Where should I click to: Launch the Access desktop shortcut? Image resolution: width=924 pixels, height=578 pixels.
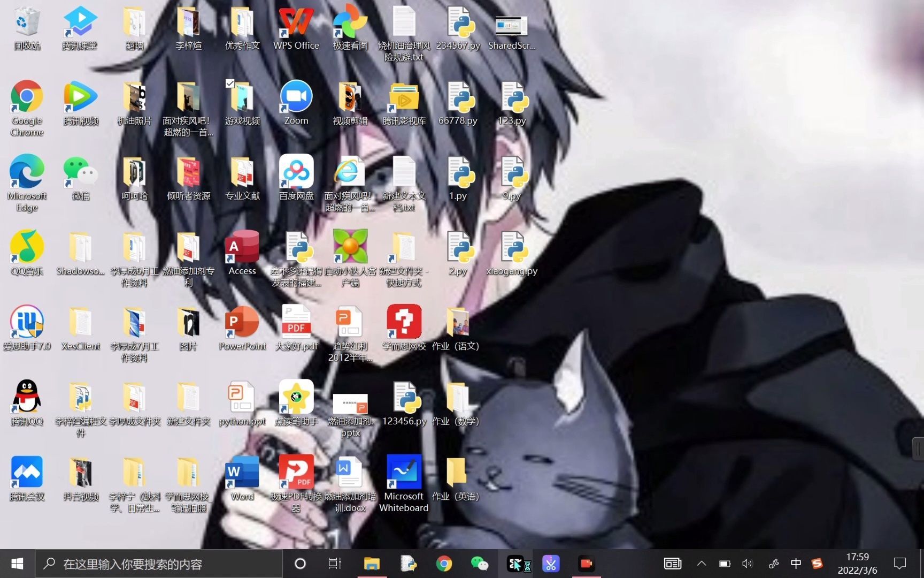click(x=242, y=253)
